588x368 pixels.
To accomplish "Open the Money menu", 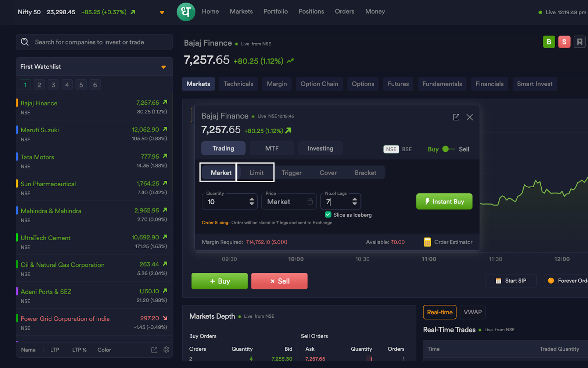I will pyautogui.click(x=375, y=11).
